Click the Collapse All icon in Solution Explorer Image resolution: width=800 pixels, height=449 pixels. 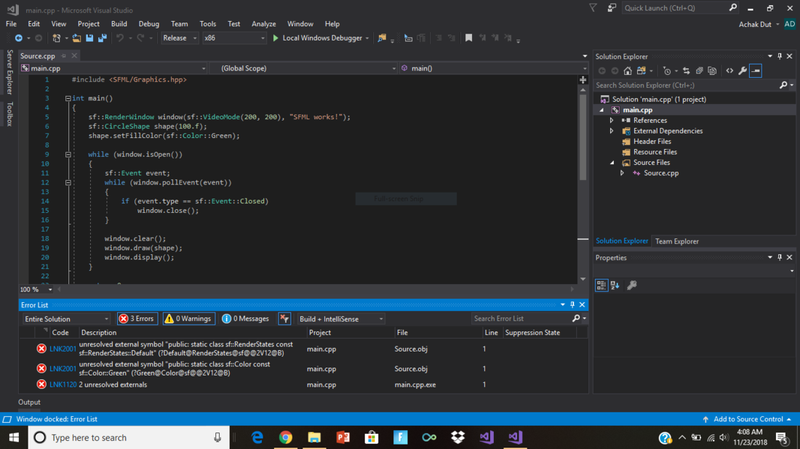click(x=699, y=71)
